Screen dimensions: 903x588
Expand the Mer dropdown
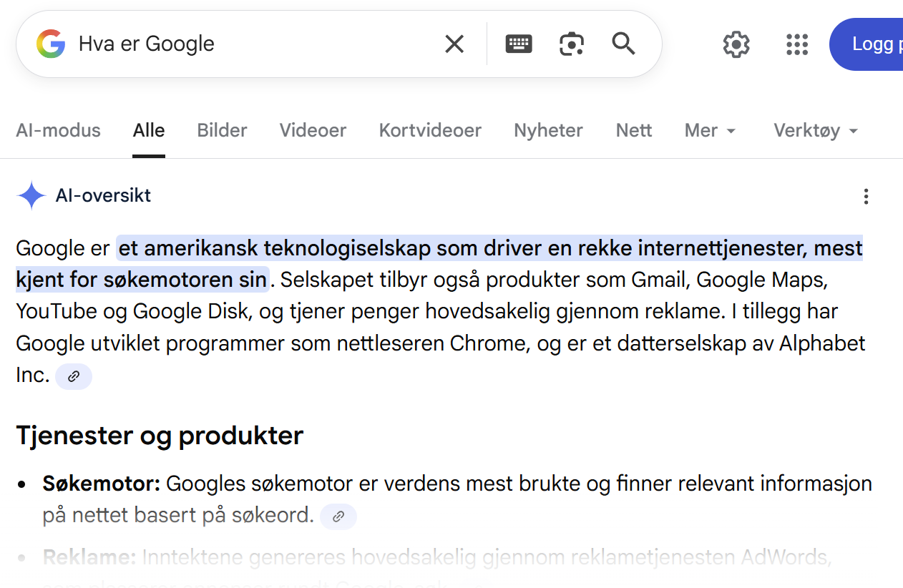[x=709, y=130]
